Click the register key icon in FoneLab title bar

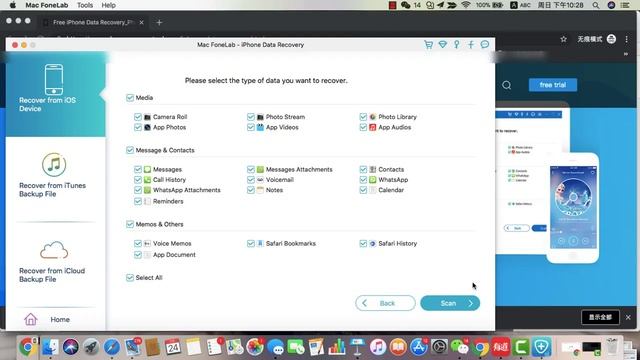click(457, 44)
